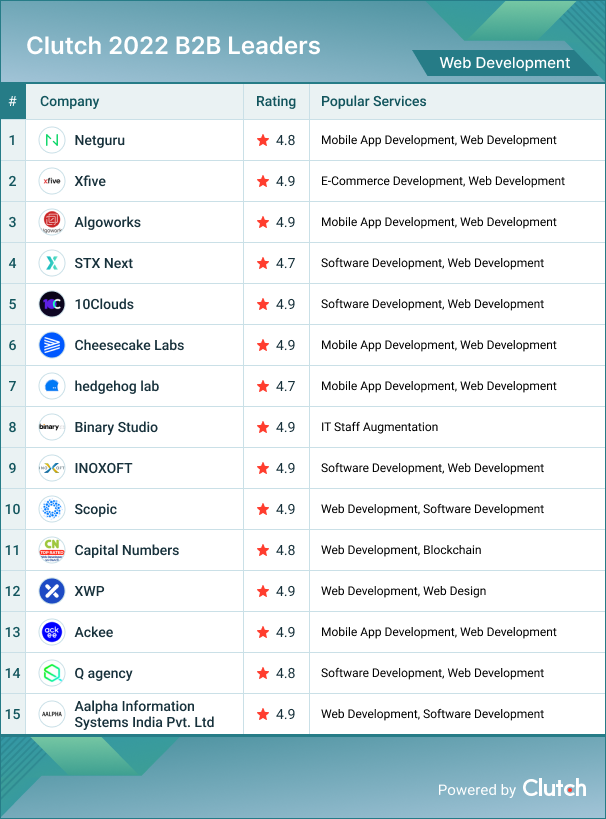Click the Binary Studio logo
The image size is (606, 819).
point(52,427)
